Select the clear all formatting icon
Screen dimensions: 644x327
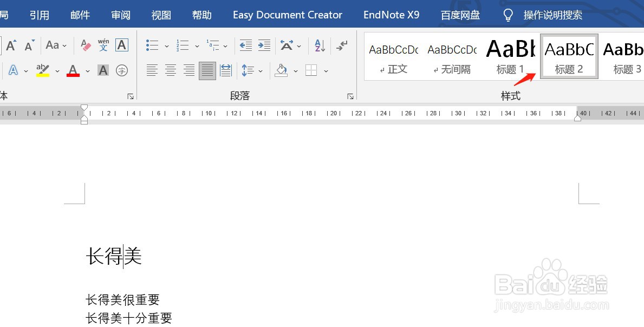point(85,45)
